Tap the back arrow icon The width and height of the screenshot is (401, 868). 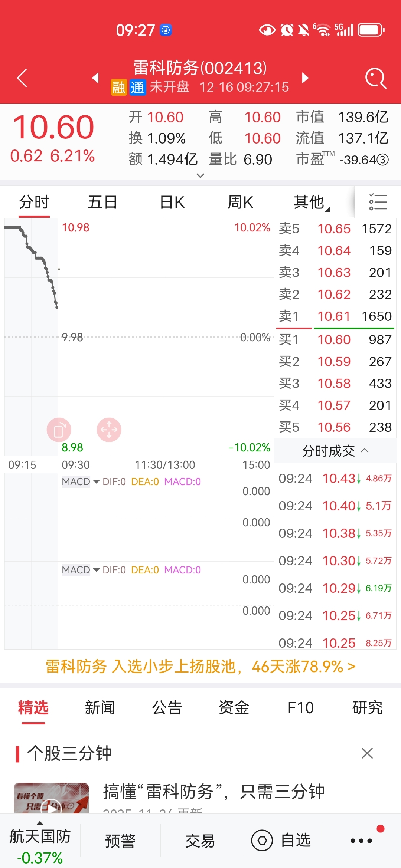(22, 78)
